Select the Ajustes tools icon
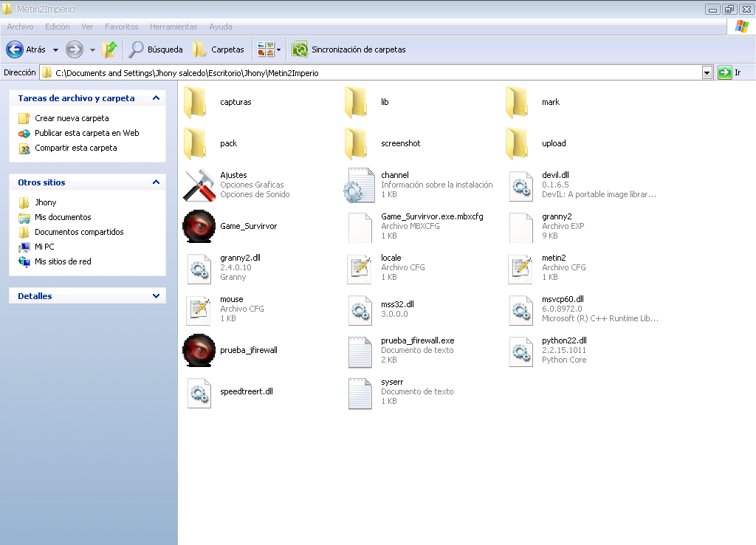Screen dimensions: 756x545 point(199,185)
